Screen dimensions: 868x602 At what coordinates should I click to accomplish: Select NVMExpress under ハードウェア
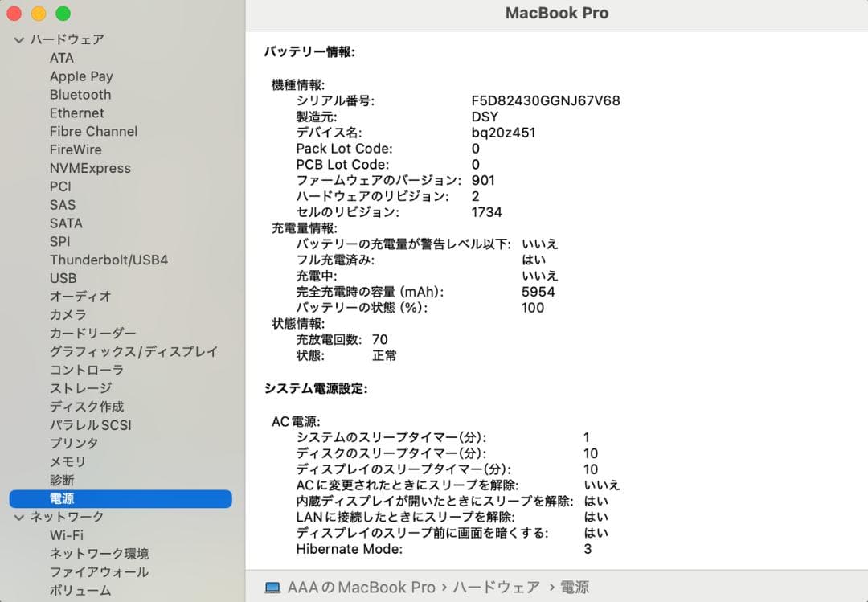pyautogui.click(x=90, y=168)
